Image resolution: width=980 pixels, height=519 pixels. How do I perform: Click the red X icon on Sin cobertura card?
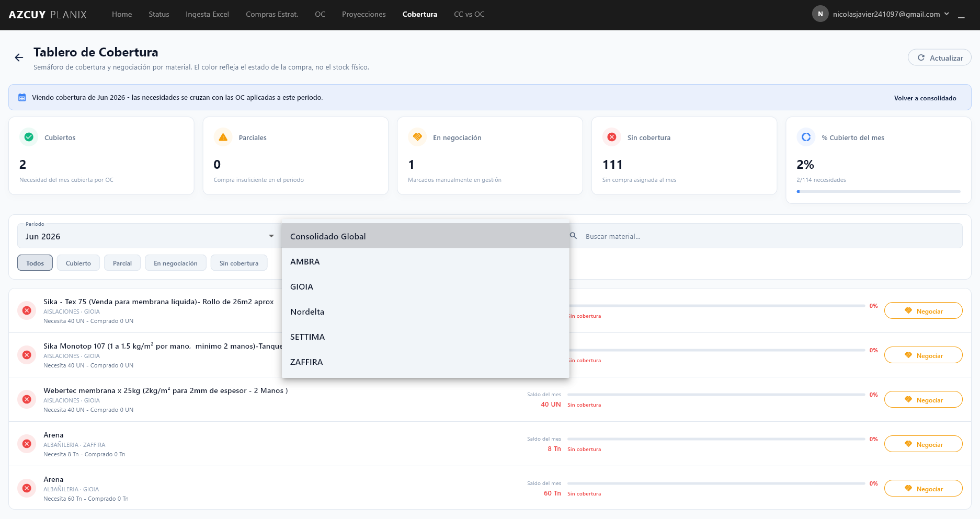612,137
